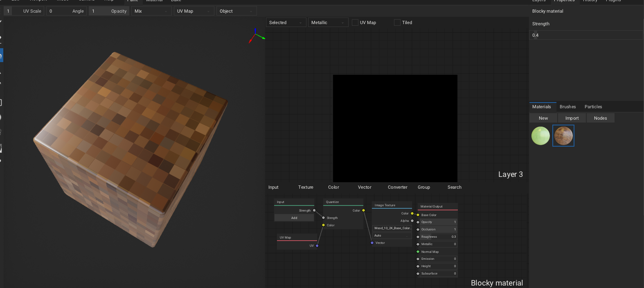644x288 pixels.
Task: Click the UV Scale slider
Action: click(24, 11)
